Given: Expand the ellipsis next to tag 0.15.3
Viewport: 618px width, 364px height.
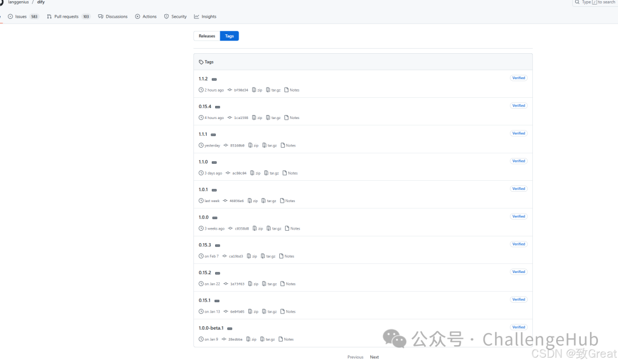Looking at the screenshot, I should 217,245.
